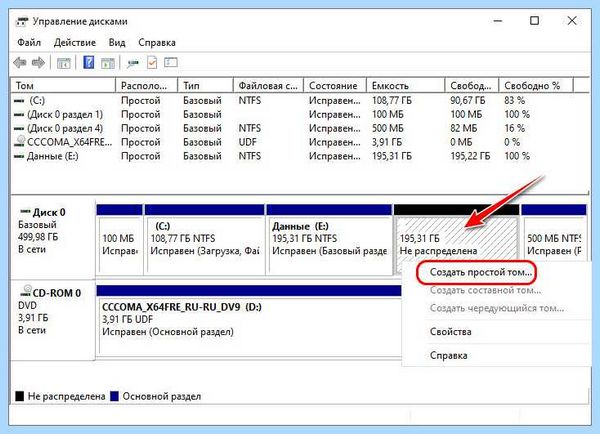Sort by the Емкость column header
The image size is (600, 434).
coord(406,85)
